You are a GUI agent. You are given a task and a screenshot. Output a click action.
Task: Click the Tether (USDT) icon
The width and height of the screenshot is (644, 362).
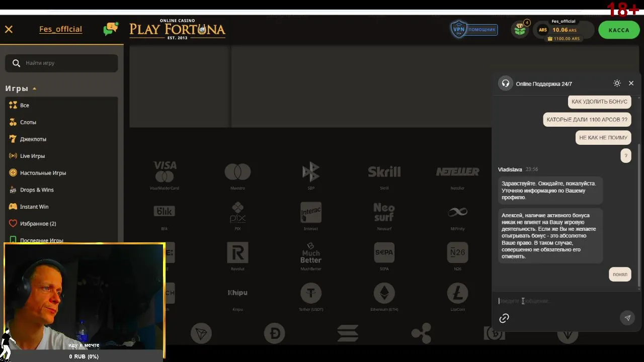tap(311, 293)
